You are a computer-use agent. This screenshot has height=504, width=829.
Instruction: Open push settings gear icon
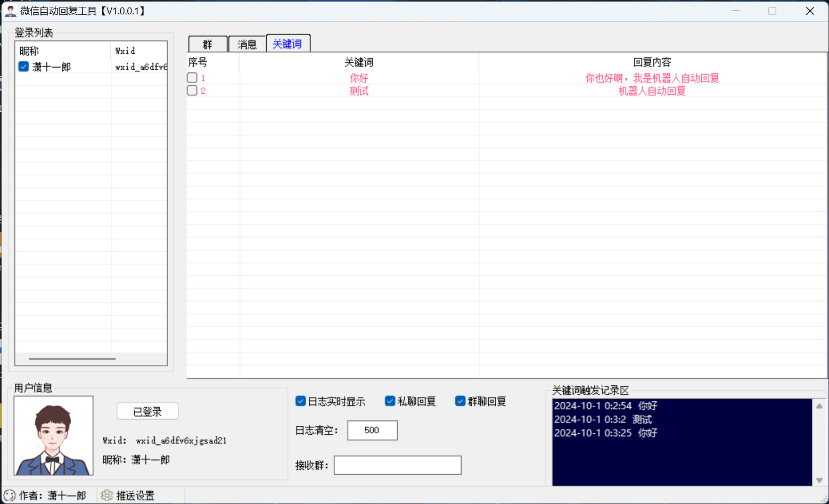click(107, 495)
